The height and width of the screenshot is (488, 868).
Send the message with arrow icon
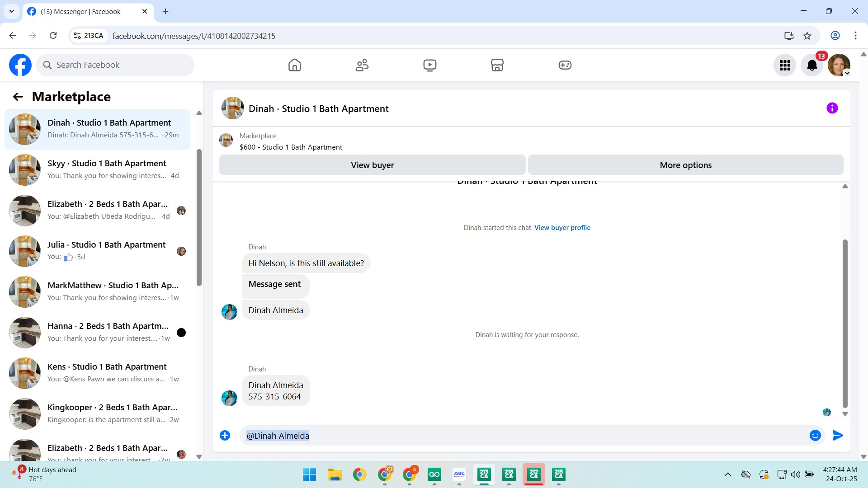(838, 436)
